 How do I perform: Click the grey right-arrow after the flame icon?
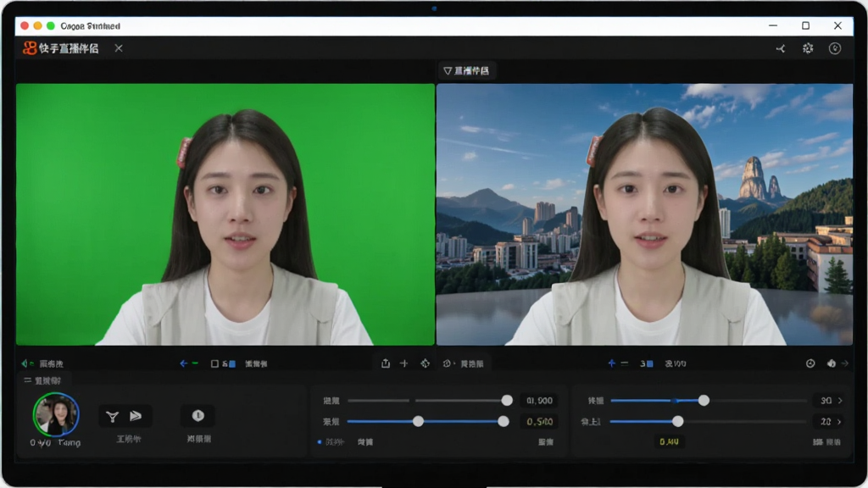pos(845,363)
